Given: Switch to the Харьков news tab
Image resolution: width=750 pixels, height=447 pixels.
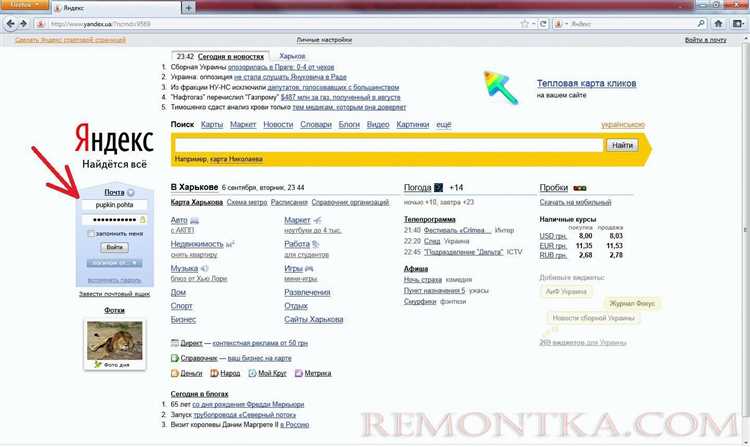Looking at the screenshot, I should tap(292, 56).
